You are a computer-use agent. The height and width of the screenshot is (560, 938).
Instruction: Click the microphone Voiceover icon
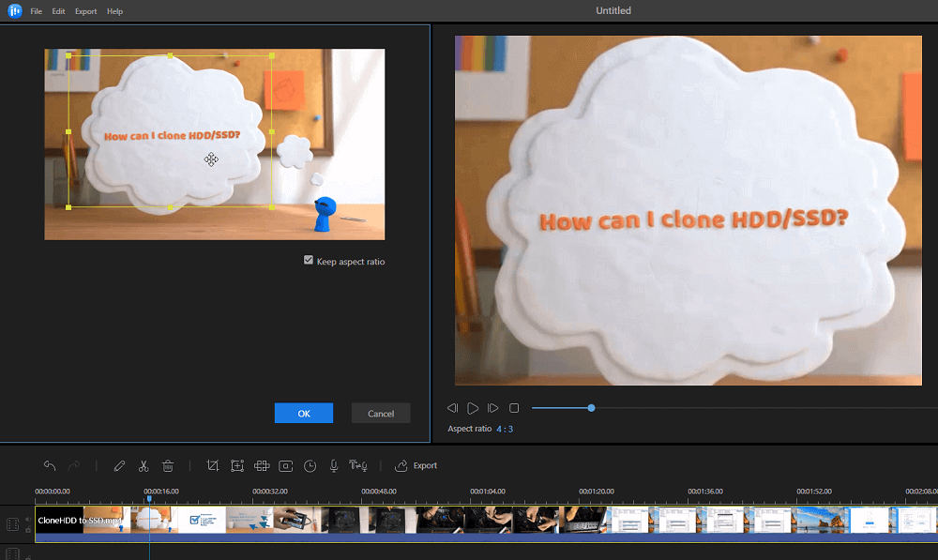coord(333,465)
